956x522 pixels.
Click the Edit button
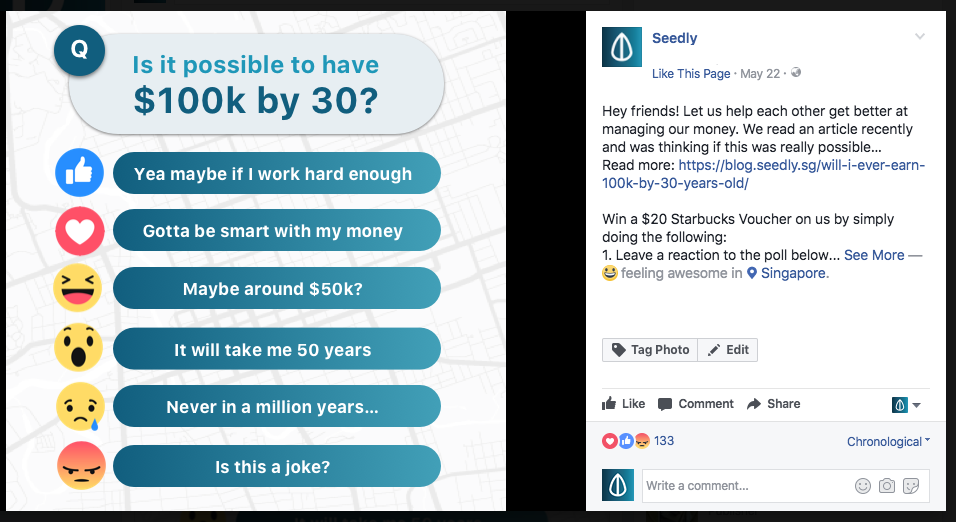coord(728,350)
